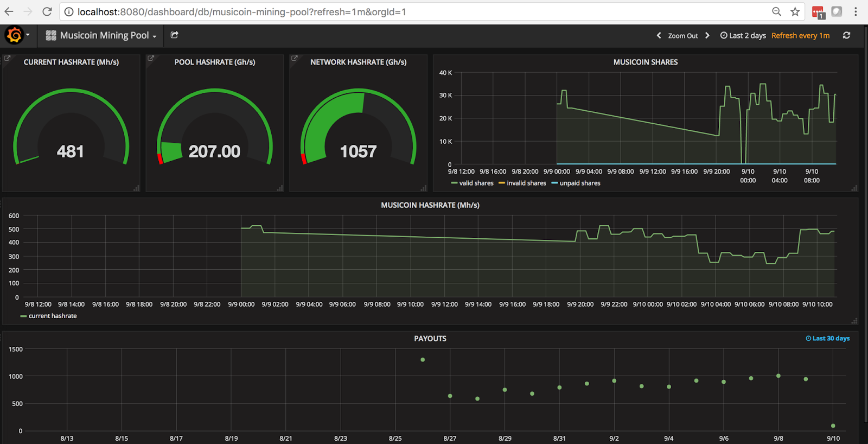868x444 pixels.
Task: Open the Grafana logo menu
Action: pos(15,35)
